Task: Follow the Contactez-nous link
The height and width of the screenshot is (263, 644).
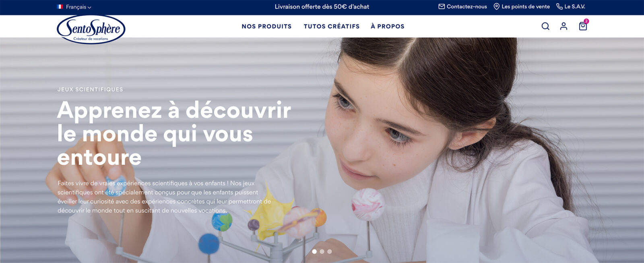Action: click(467, 6)
